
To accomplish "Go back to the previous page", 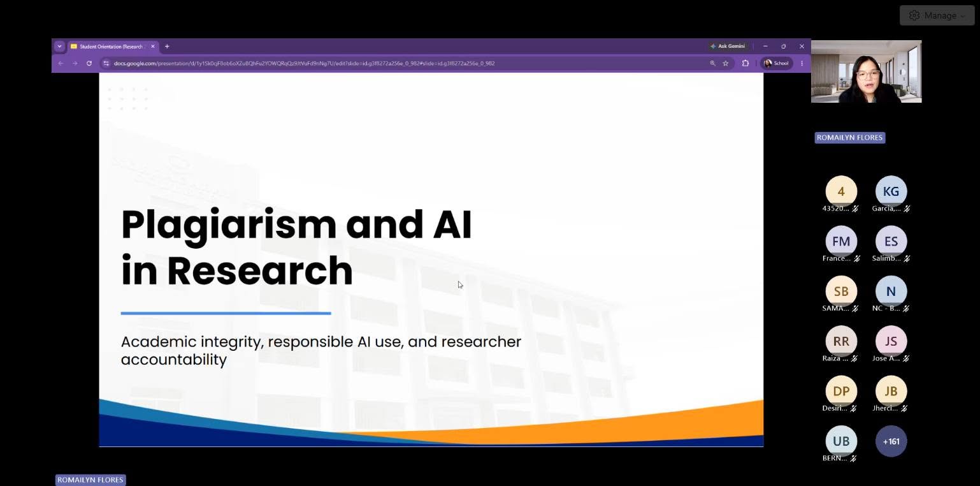I will (61, 63).
